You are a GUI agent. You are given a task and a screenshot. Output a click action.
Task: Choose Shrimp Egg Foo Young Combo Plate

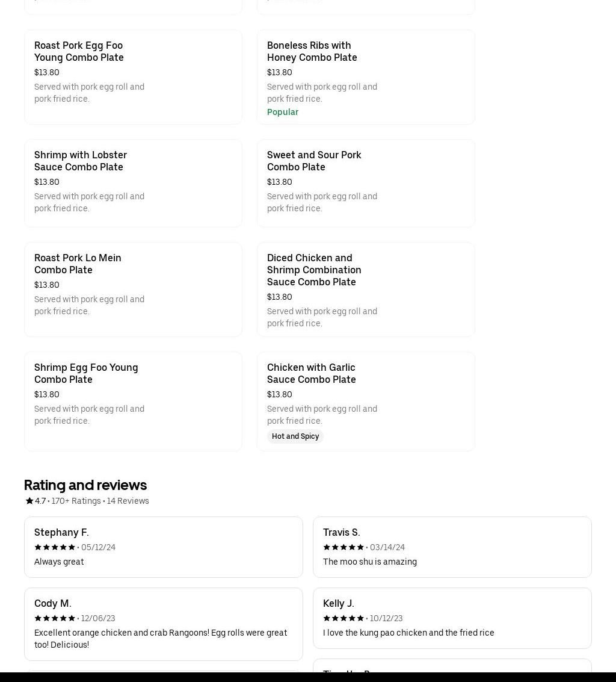point(133,401)
